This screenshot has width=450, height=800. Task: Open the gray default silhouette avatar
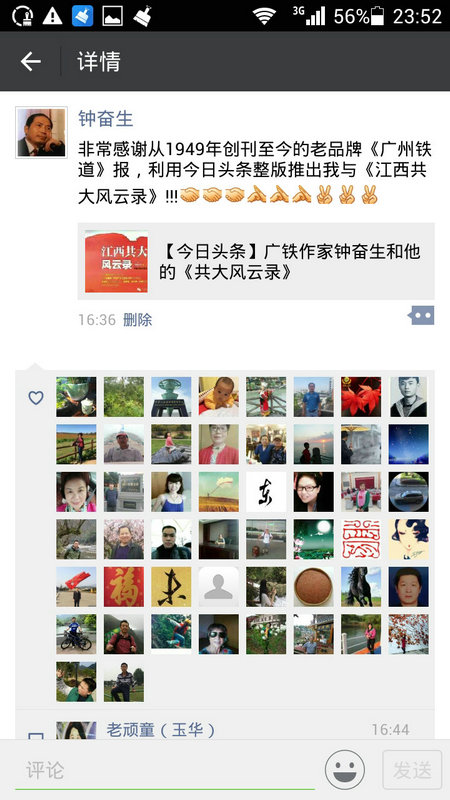click(219, 587)
